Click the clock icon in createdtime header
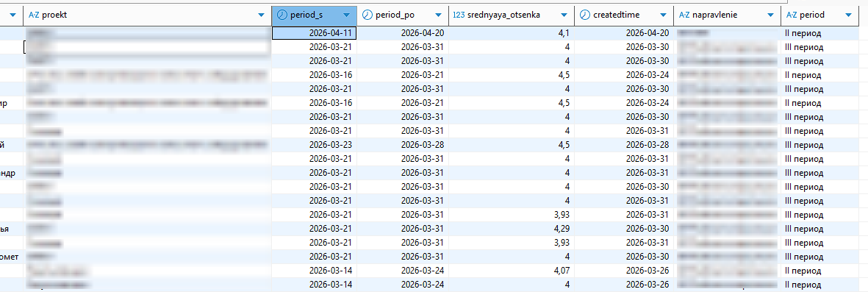Screen dimensions: 868x292 click(x=584, y=15)
